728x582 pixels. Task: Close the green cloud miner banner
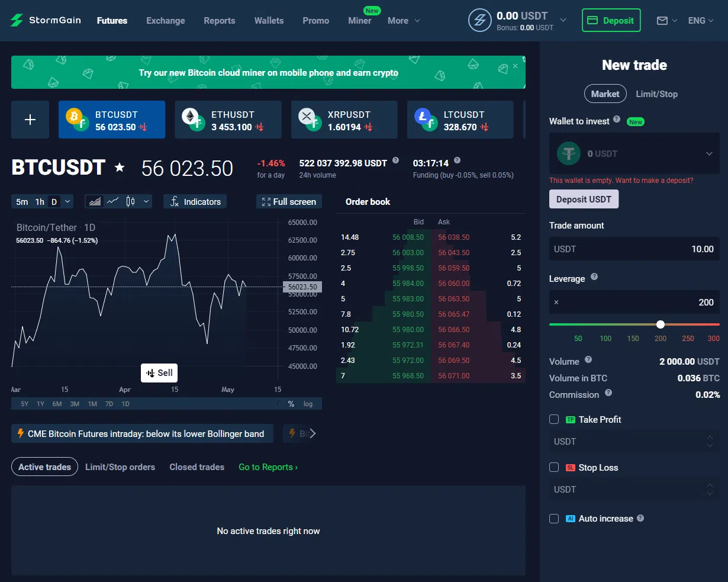(x=515, y=66)
